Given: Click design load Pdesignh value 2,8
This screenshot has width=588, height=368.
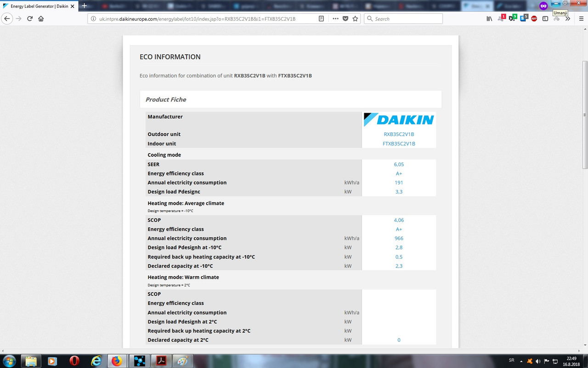Looking at the screenshot, I should click(x=399, y=247).
